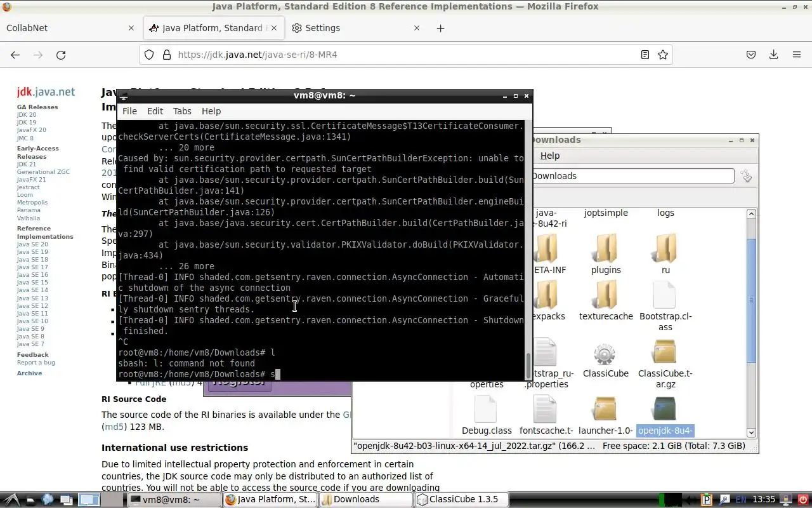Click file manager scroll up arrow
This screenshot has height=508, width=812.
[752, 214]
